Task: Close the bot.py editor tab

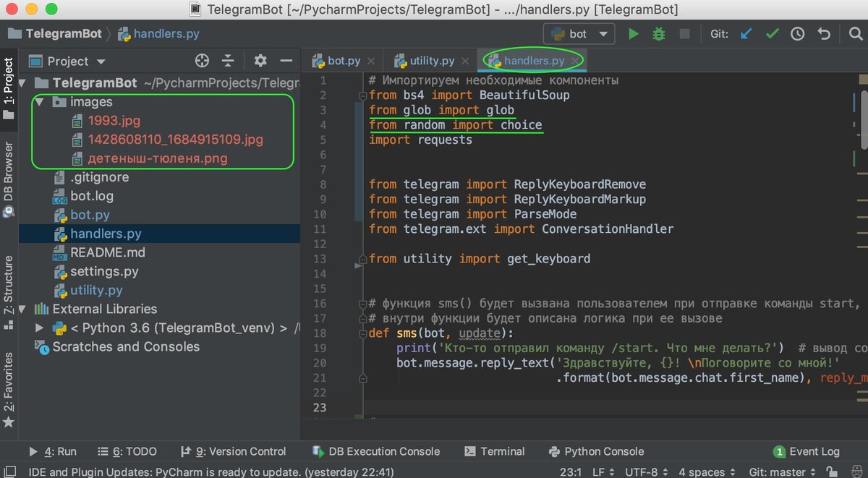Action: [x=372, y=61]
